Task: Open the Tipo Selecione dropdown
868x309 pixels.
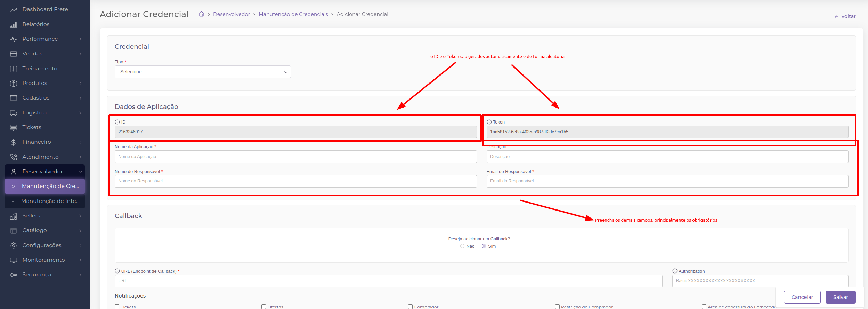Action: click(x=203, y=72)
